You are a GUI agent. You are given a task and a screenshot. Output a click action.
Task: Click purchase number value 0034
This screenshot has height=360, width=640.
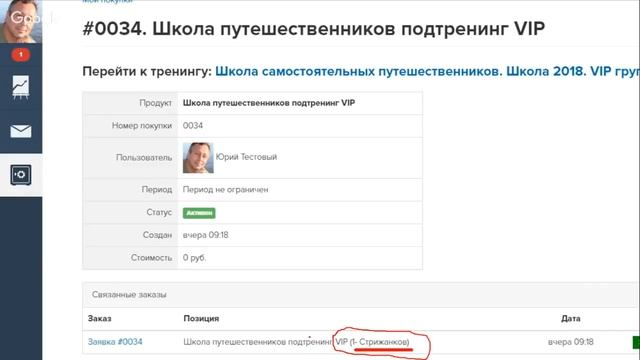click(x=193, y=126)
